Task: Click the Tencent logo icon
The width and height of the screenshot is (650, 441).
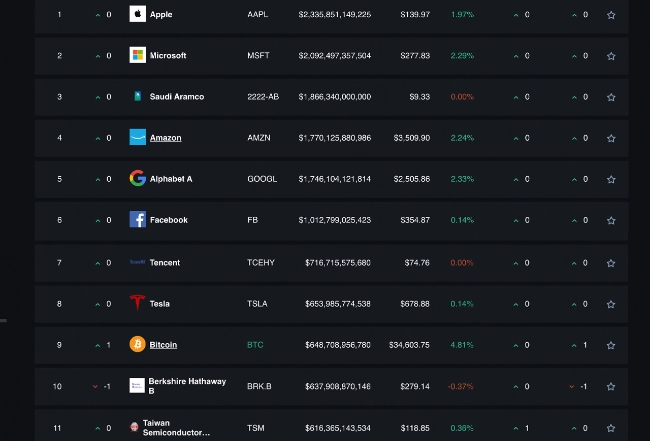Action: tap(137, 262)
